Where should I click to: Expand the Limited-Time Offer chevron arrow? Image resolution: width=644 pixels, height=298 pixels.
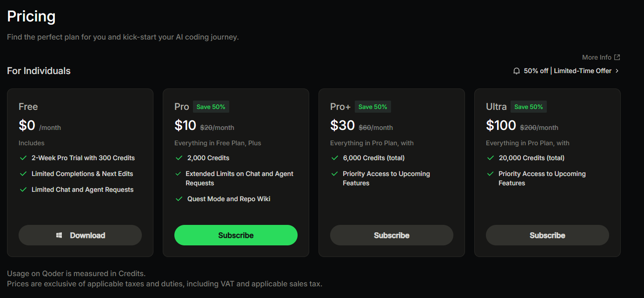click(617, 71)
